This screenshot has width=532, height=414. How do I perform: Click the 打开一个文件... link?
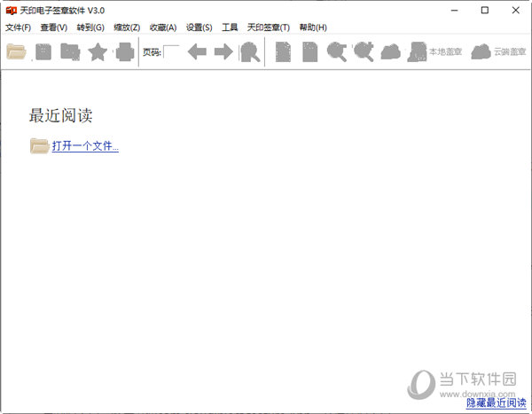pyautogui.click(x=85, y=146)
